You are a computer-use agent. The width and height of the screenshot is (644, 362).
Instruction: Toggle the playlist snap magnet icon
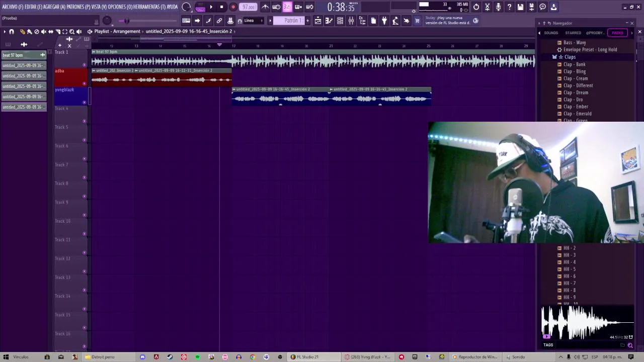pyautogui.click(x=12, y=32)
